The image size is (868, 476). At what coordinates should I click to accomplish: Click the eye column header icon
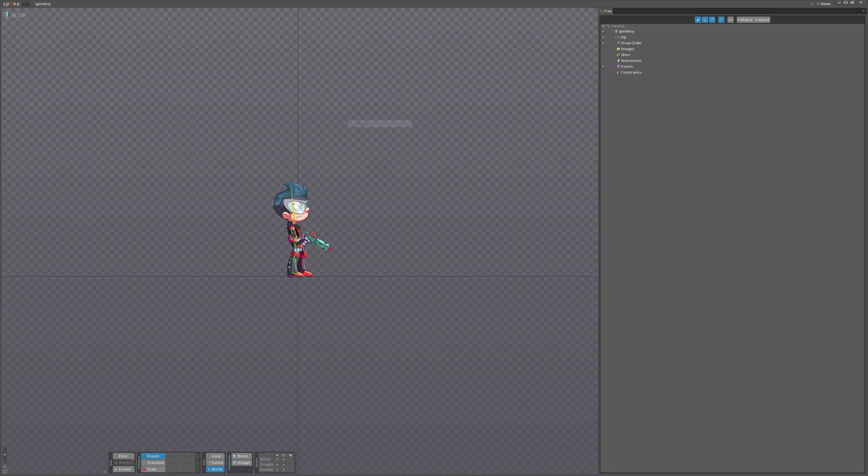[603, 26]
